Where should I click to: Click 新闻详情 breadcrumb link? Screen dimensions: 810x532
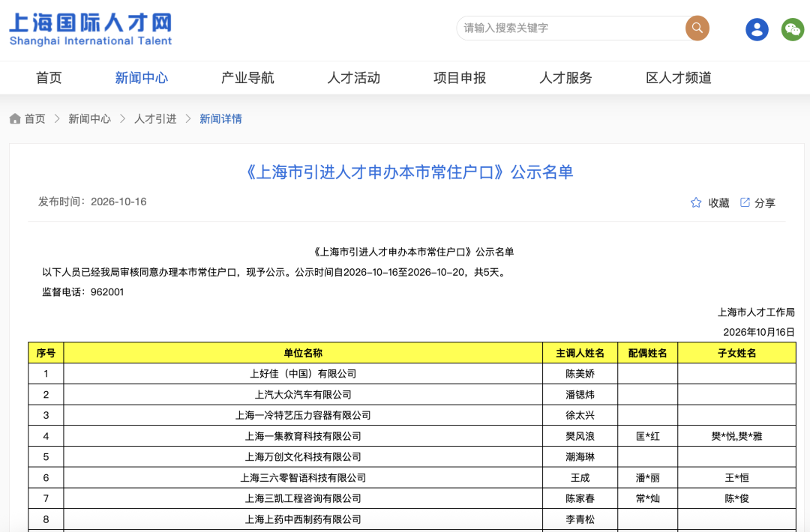click(x=221, y=118)
